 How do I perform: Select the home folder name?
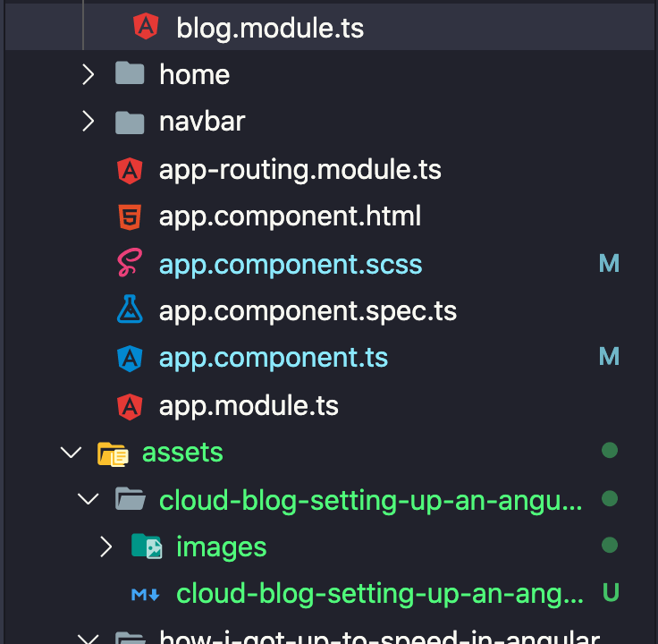(194, 75)
